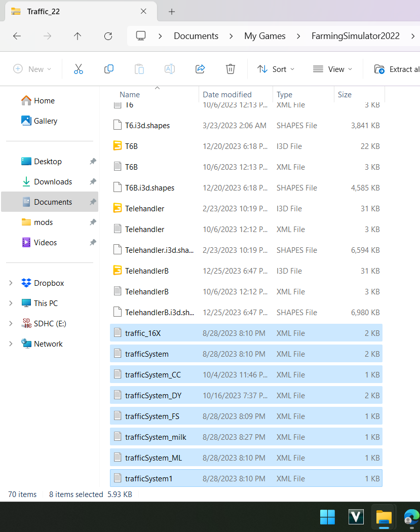Viewport: 420px width, 532px height.
Task: Expand the SDHC (E:) tree node
Action: click(x=11, y=324)
